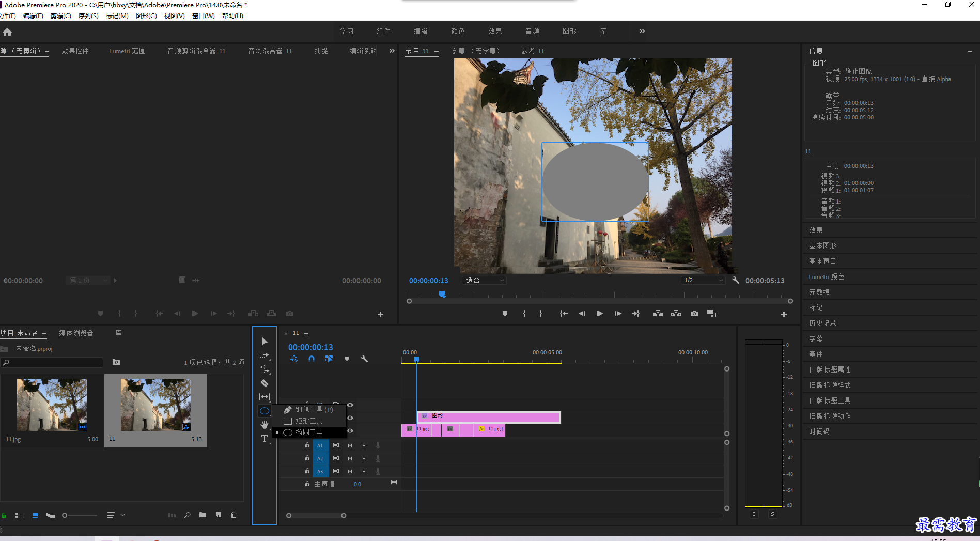
Task: Open timeline sequence 11 panel menu
Action: (306, 333)
